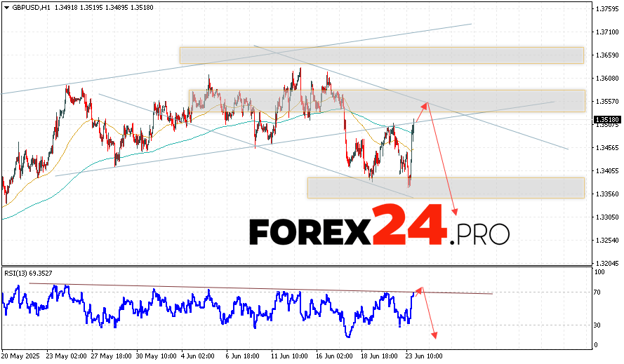
Task: Click the FOREX text in the watermark
Action: (309, 232)
